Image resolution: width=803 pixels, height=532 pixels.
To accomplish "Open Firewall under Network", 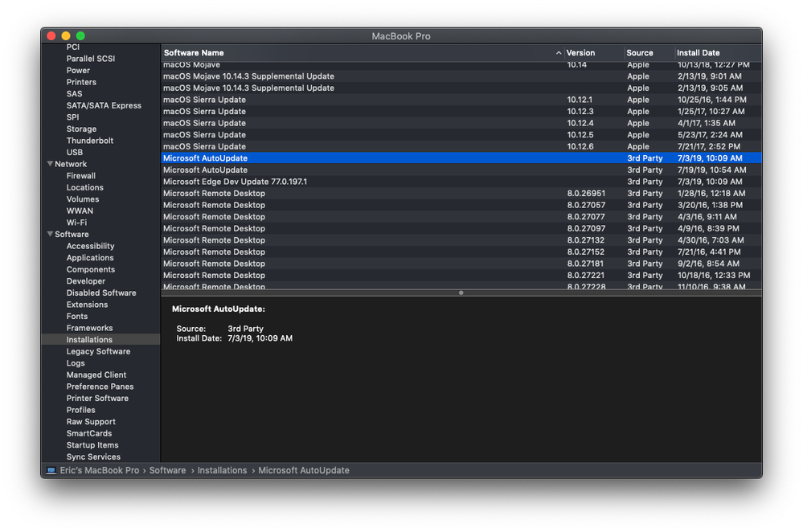I will click(81, 176).
